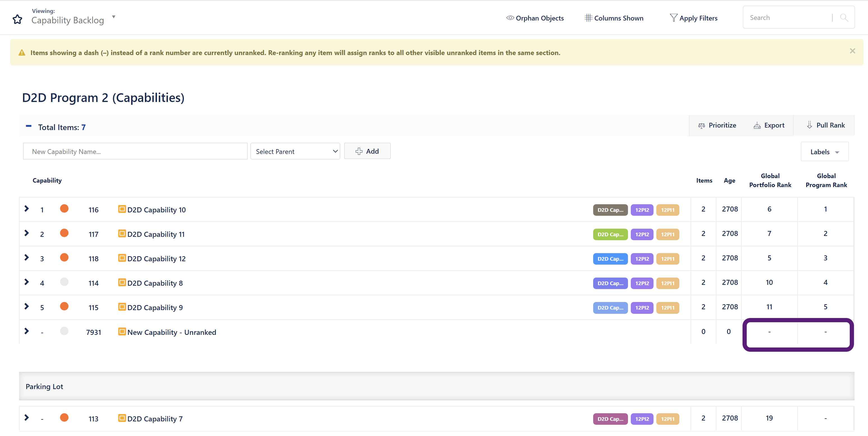Open D2D Capability 8 link
Viewport: 868px width, 436px height.
coord(155,283)
